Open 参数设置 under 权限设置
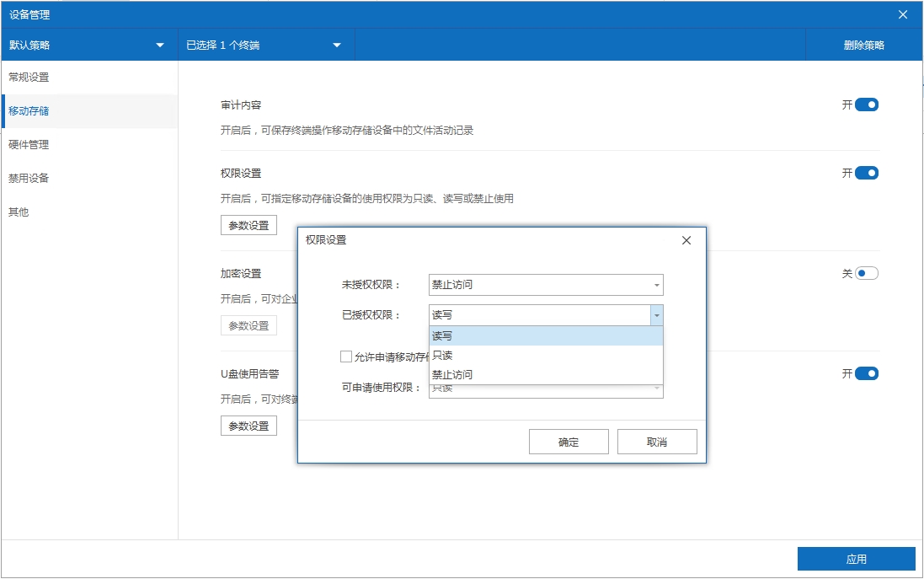The image size is (924, 579). (248, 225)
